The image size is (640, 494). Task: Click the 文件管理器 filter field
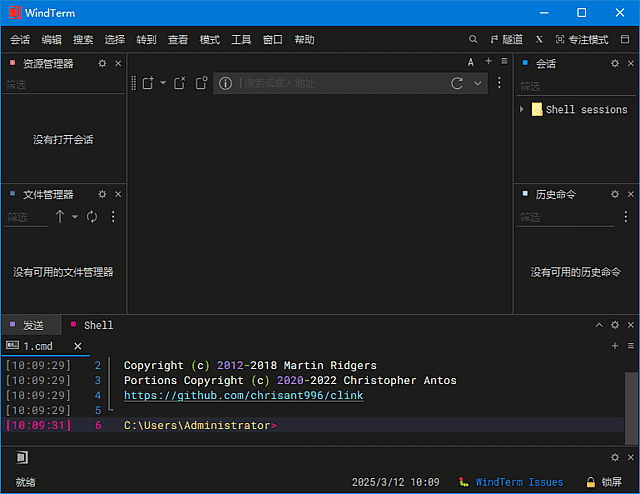[27, 217]
